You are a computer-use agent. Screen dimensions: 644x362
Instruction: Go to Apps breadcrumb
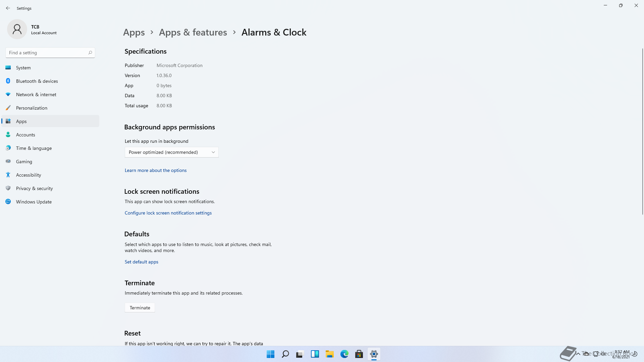pos(134,32)
